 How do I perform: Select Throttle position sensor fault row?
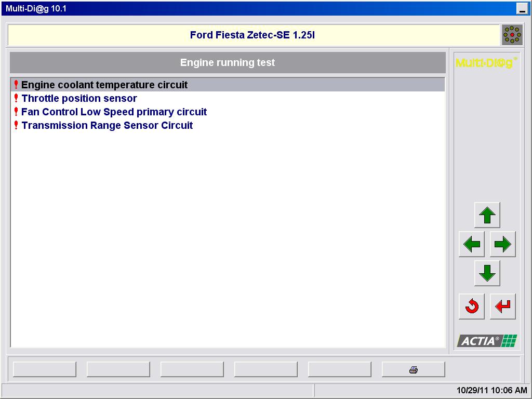(228, 98)
